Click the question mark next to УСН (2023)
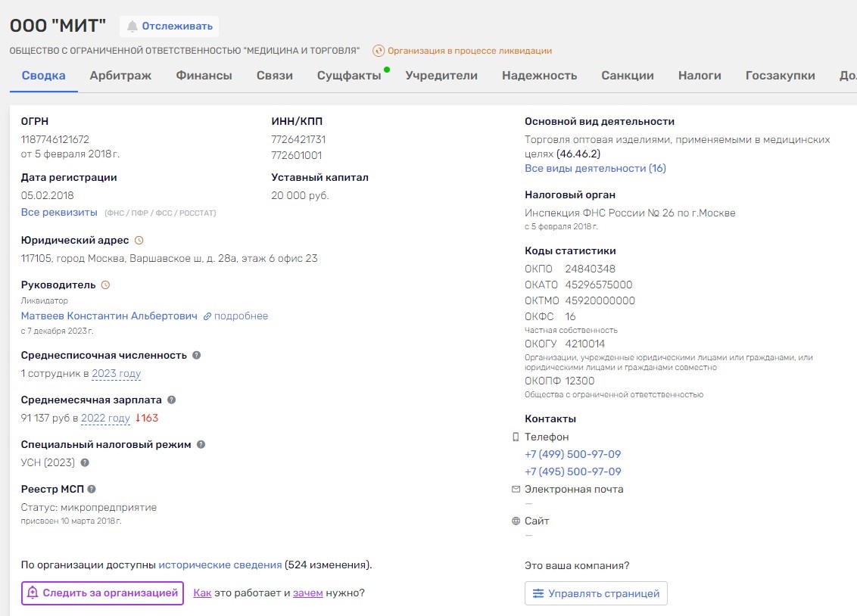 (x=85, y=462)
